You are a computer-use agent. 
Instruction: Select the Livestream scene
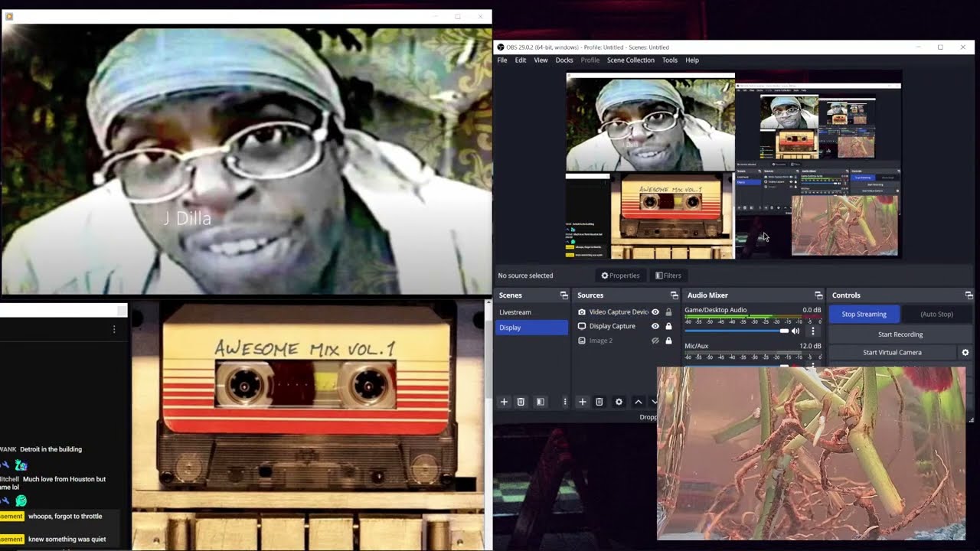531,312
